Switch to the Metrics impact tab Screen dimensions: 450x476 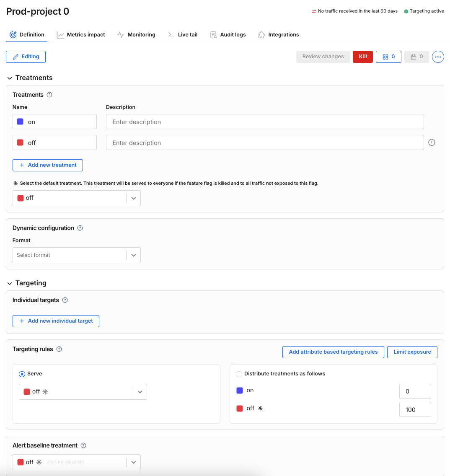pyautogui.click(x=81, y=35)
